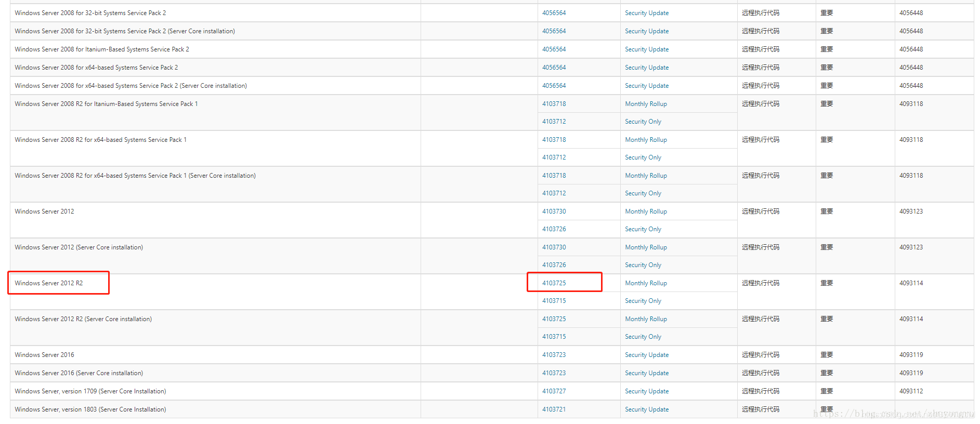Click value 4093112 in the version 1709 row
The width and height of the screenshot is (980, 424).
pyautogui.click(x=911, y=391)
